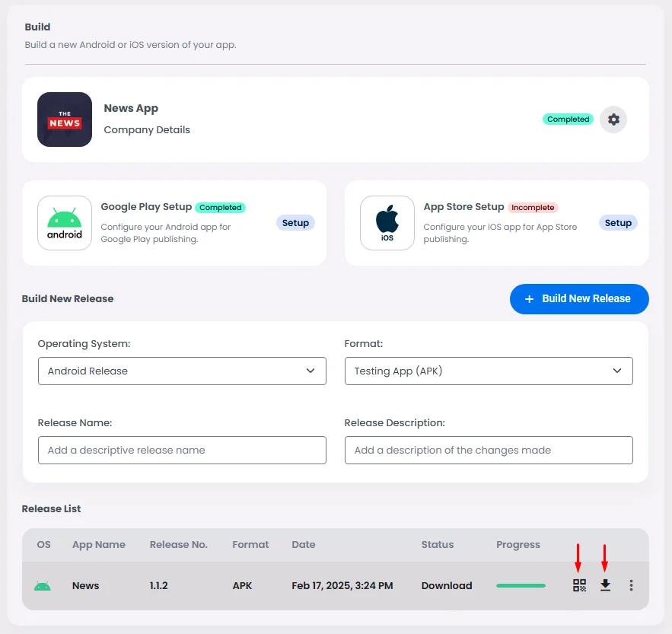Click the release progress bar
The width and height of the screenshot is (672, 634).
coord(521,585)
